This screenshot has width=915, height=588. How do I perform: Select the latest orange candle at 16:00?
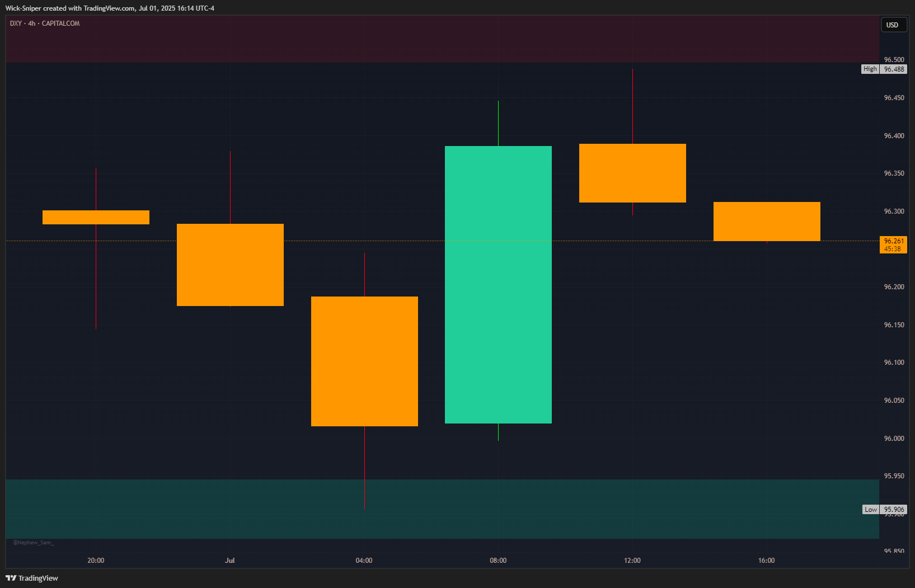tap(767, 222)
